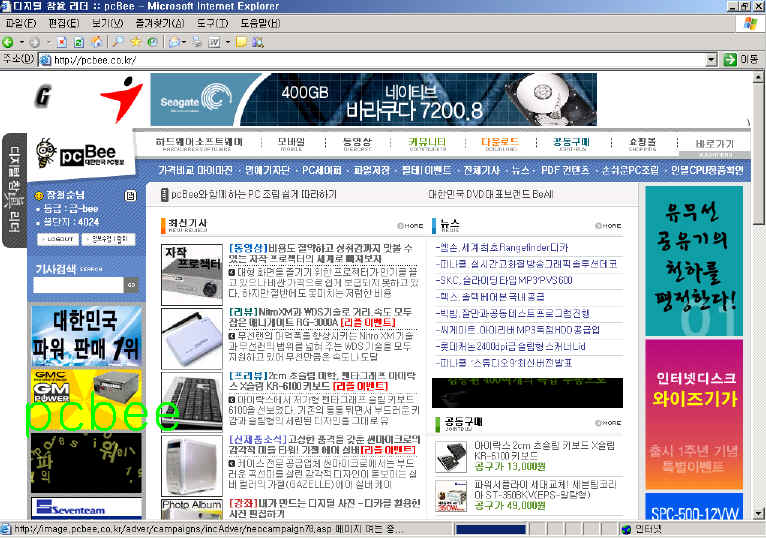The height and width of the screenshot is (538, 766).
Task: Expand the Edit button dropdown arrow
Action: pyautogui.click(x=228, y=43)
